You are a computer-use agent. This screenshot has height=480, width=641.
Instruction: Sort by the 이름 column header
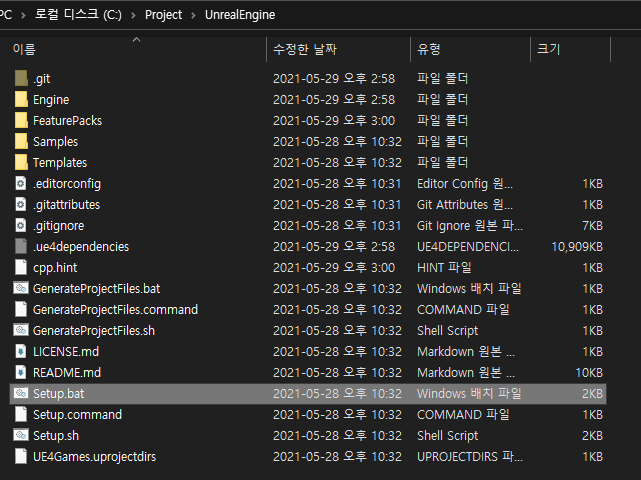coord(24,49)
